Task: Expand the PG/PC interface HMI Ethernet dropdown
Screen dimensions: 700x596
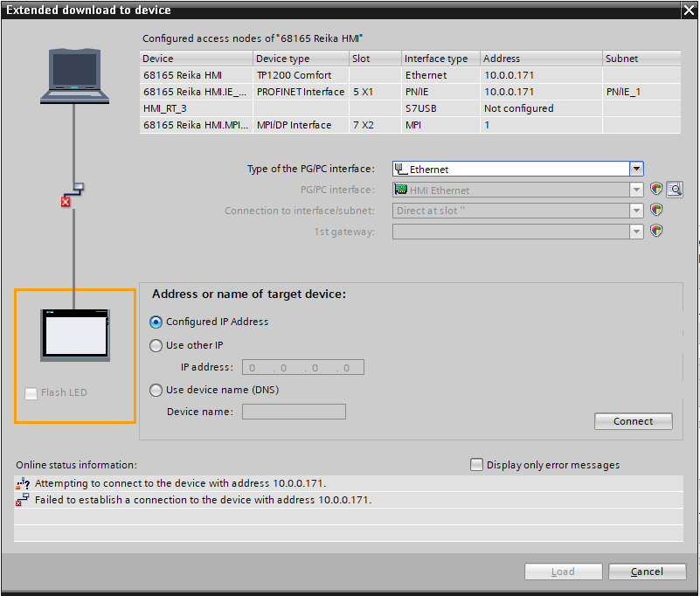Action: [637, 190]
